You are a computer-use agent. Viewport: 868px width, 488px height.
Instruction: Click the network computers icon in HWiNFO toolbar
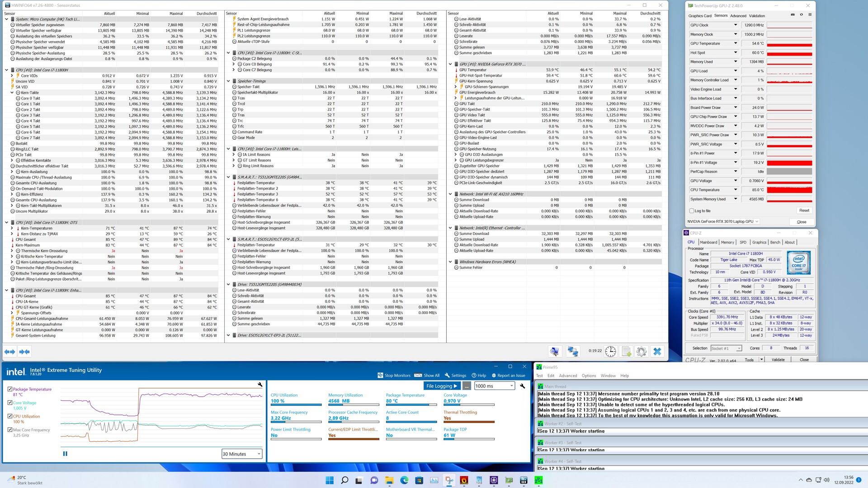coord(573,352)
